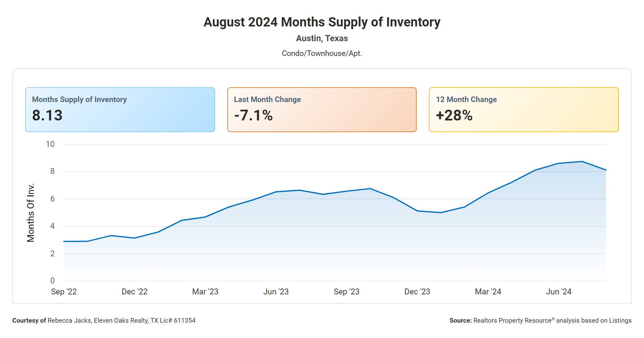The height and width of the screenshot is (338, 644).
Task: Click the Months Supply of Inventory card
Action: (x=120, y=110)
